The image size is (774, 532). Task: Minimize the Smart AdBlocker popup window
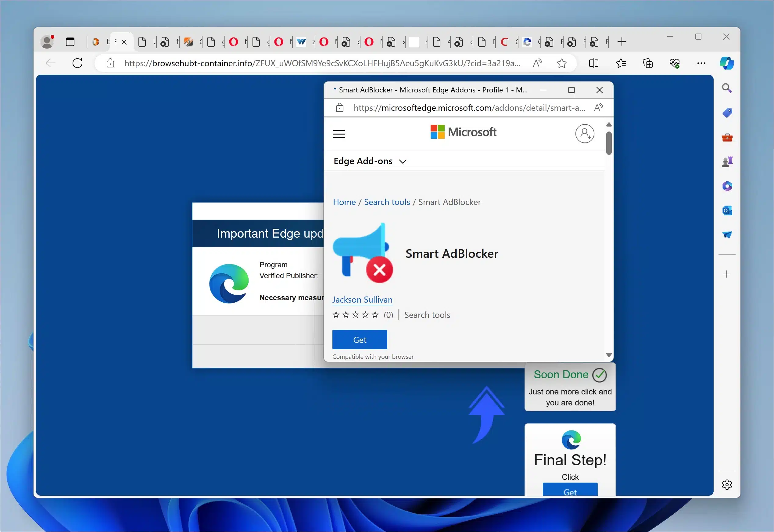543,90
